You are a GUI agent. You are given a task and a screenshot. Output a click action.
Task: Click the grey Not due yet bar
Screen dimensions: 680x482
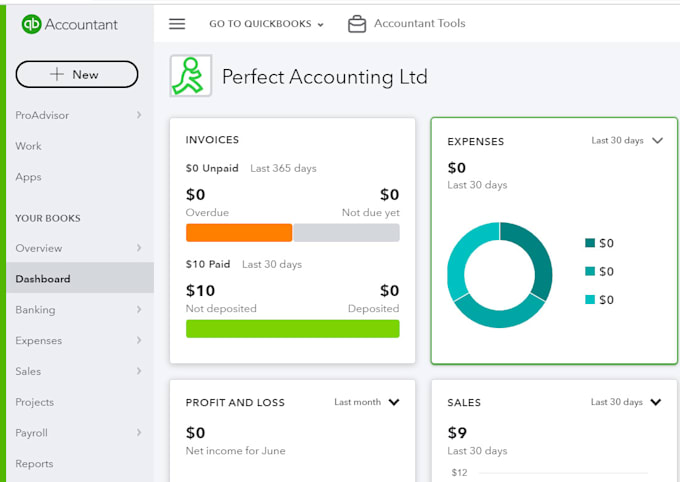click(347, 233)
